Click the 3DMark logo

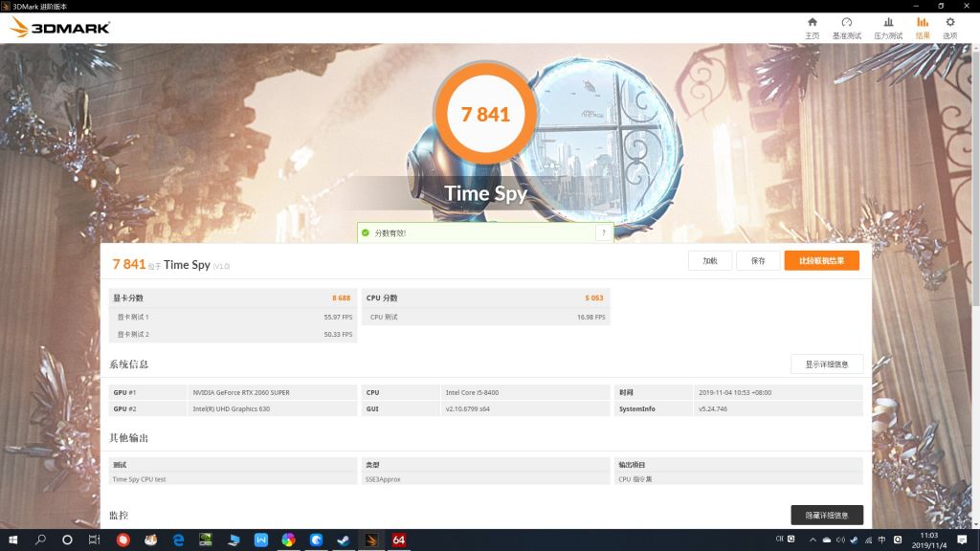pyautogui.click(x=57, y=26)
